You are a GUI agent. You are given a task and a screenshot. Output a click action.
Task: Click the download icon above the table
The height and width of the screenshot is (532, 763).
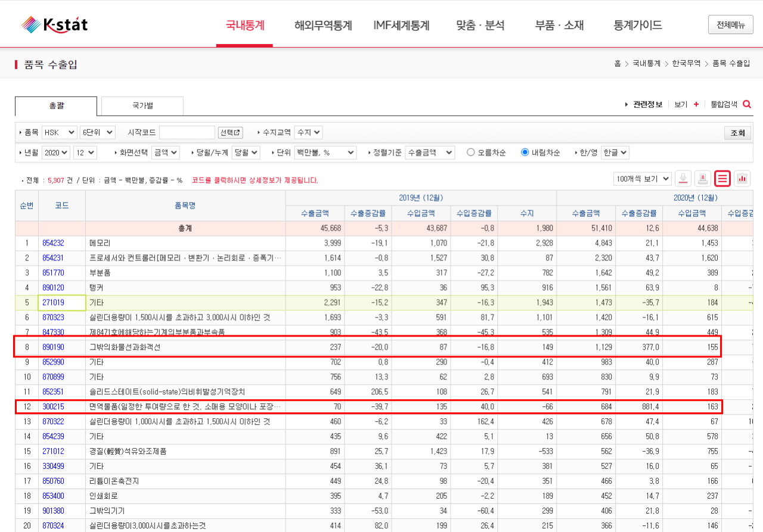[683, 178]
